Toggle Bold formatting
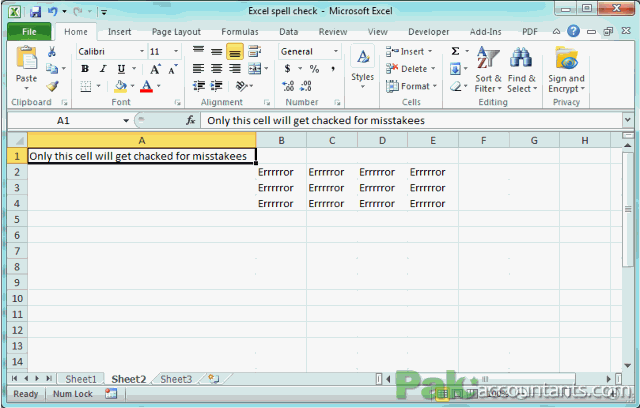This screenshot has height=408, width=640. coord(85,69)
